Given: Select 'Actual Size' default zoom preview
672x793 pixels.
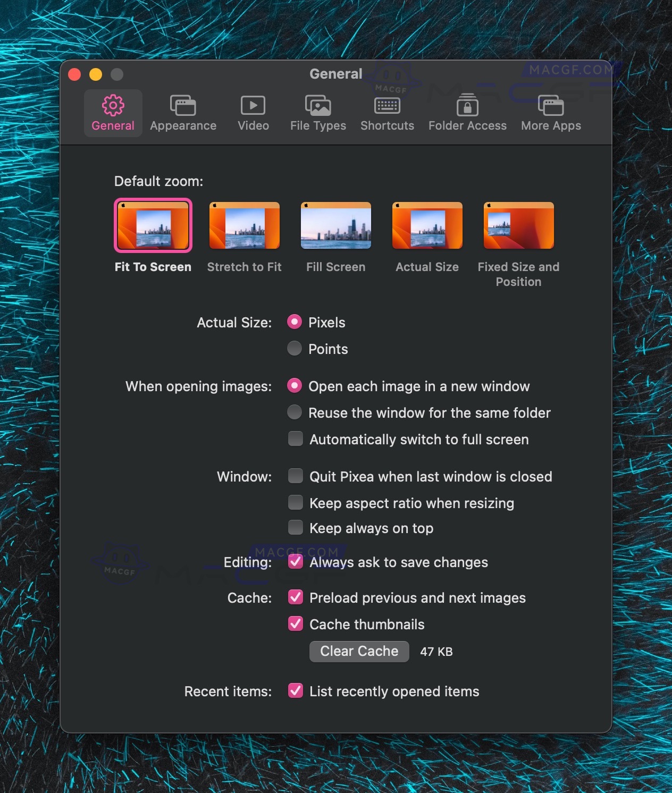Looking at the screenshot, I should coord(427,225).
